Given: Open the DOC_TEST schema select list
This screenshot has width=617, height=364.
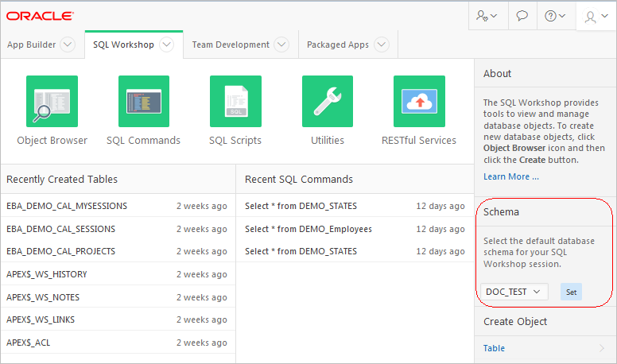Looking at the screenshot, I should (514, 292).
